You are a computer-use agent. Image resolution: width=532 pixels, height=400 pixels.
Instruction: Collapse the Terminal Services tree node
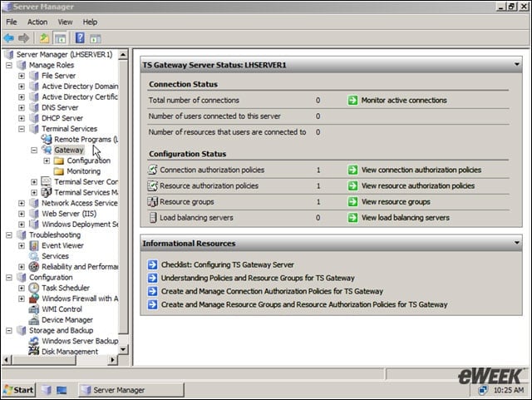pyautogui.click(x=22, y=129)
